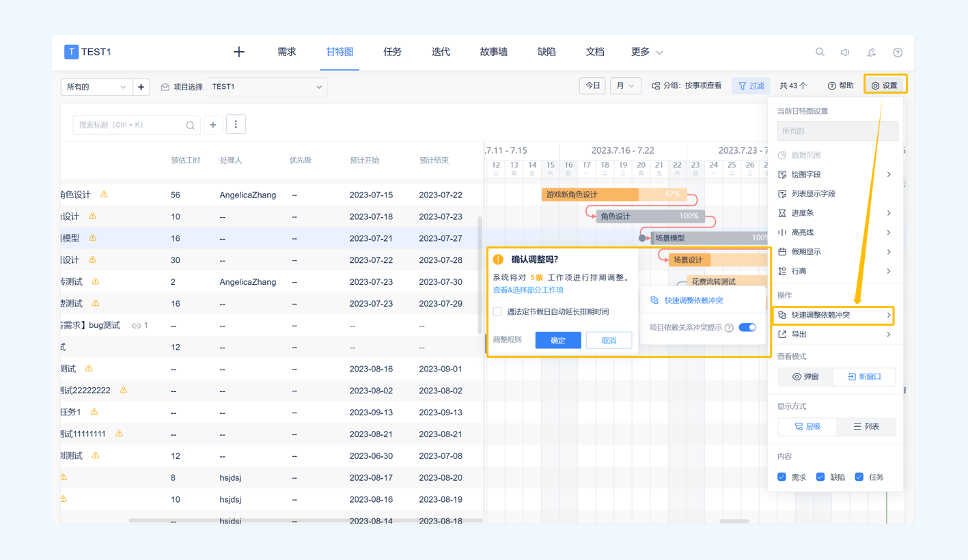Click the 过滤 filter button
968x560 pixels.
click(x=751, y=86)
